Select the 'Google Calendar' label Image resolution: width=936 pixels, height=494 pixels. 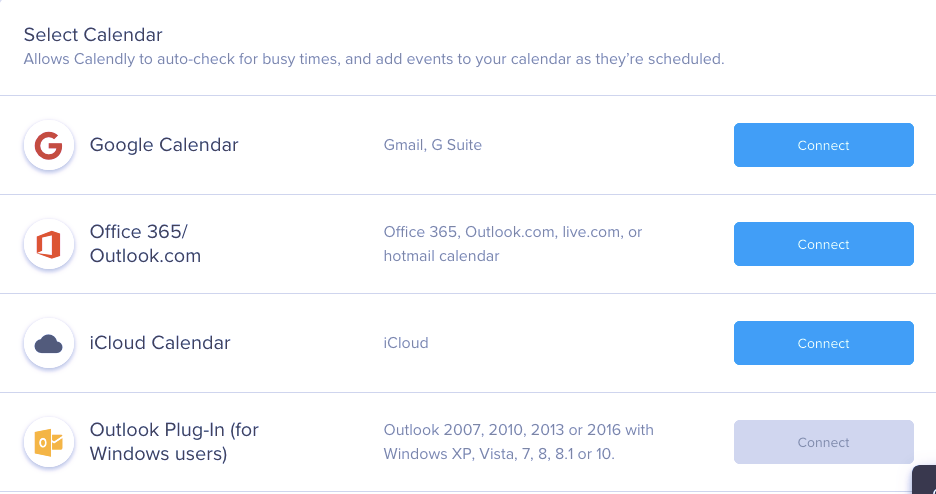pos(164,145)
